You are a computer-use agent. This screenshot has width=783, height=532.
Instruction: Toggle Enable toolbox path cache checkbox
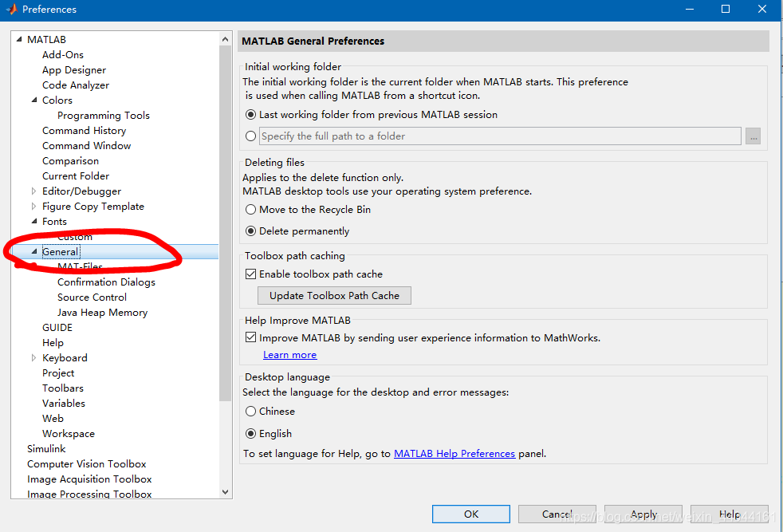click(x=250, y=274)
